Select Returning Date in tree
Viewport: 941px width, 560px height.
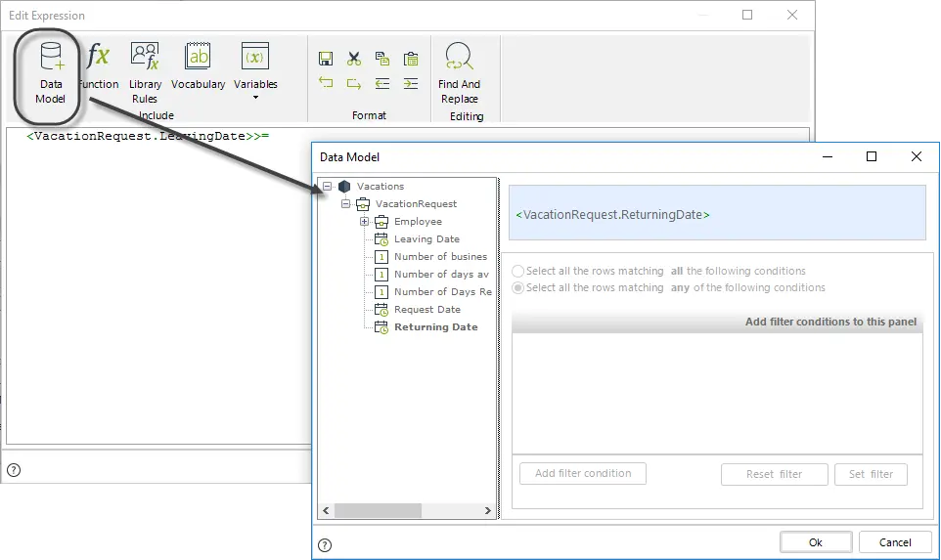point(435,326)
